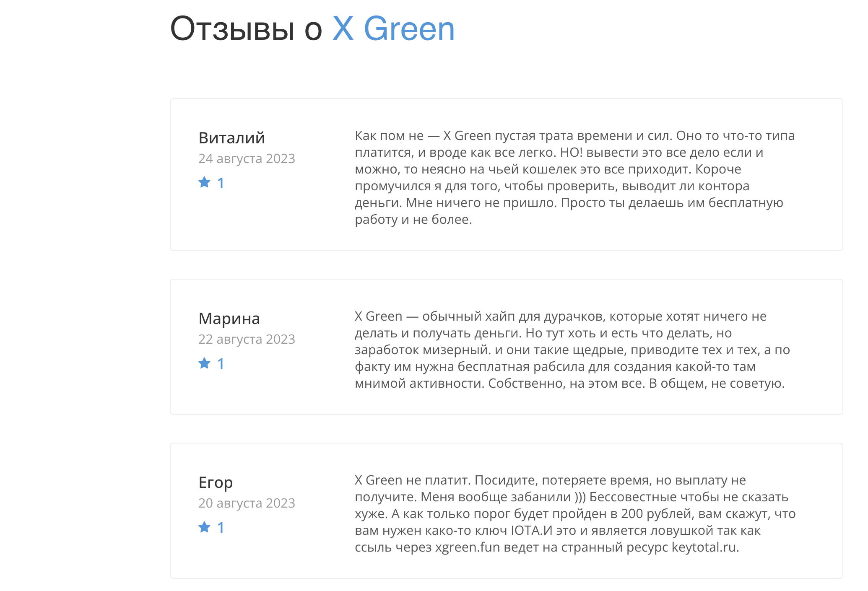Select reviewer name Виталий
The image size is (868, 591).
[x=232, y=138]
